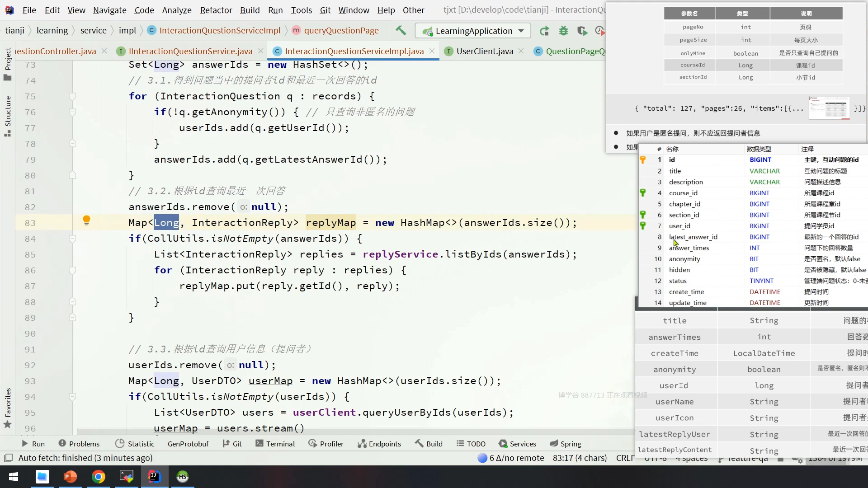Close the InteractionQuestionServiceImpl.java tab
The height and width of the screenshot is (488, 868).
point(432,51)
